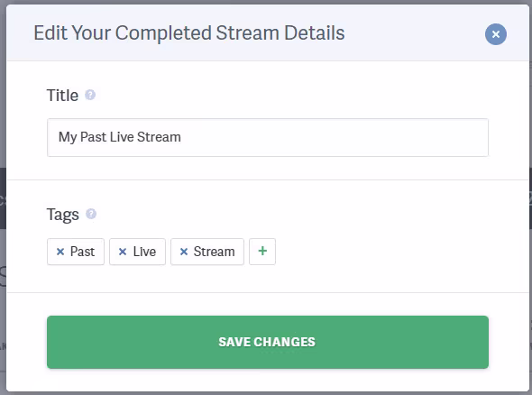
Task: Place cursor on 'Stream' in title text
Action: click(159, 137)
